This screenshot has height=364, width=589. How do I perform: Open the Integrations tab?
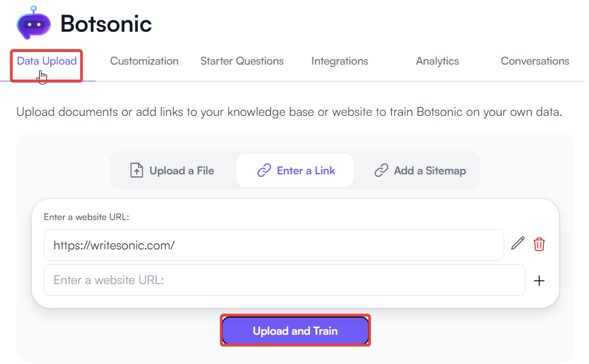click(x=339, y=61)
